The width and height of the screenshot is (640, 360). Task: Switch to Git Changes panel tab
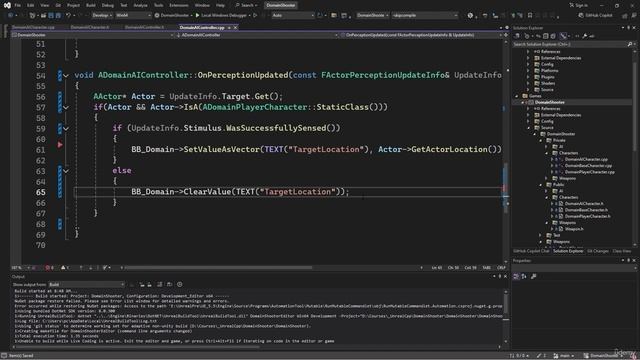[x=598, y=251]
